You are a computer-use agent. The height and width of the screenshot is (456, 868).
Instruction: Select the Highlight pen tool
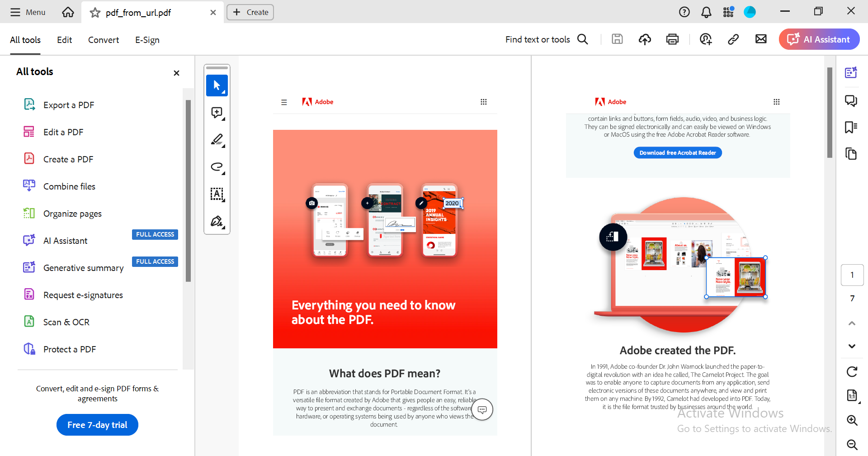coord(217,140)
